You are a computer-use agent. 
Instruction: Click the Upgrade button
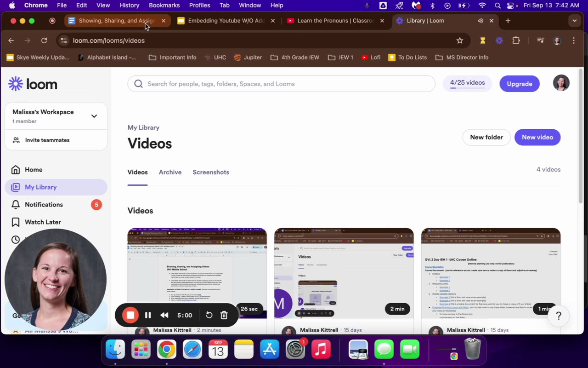point(520,84)
